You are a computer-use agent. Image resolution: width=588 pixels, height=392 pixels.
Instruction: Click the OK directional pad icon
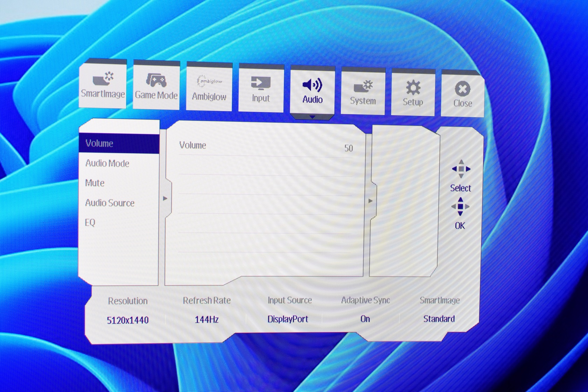click(x=460, y=206)
